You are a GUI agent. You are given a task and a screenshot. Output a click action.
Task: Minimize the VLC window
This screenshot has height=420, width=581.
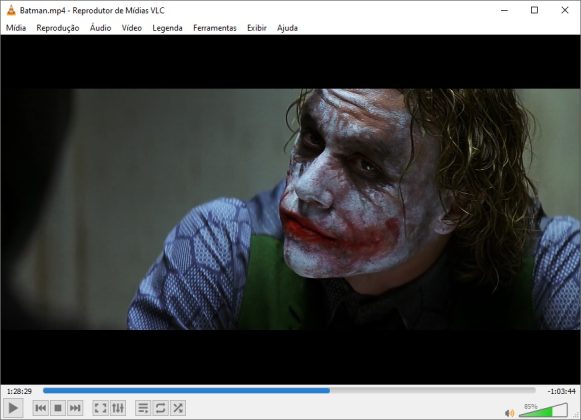click(504, 10)
